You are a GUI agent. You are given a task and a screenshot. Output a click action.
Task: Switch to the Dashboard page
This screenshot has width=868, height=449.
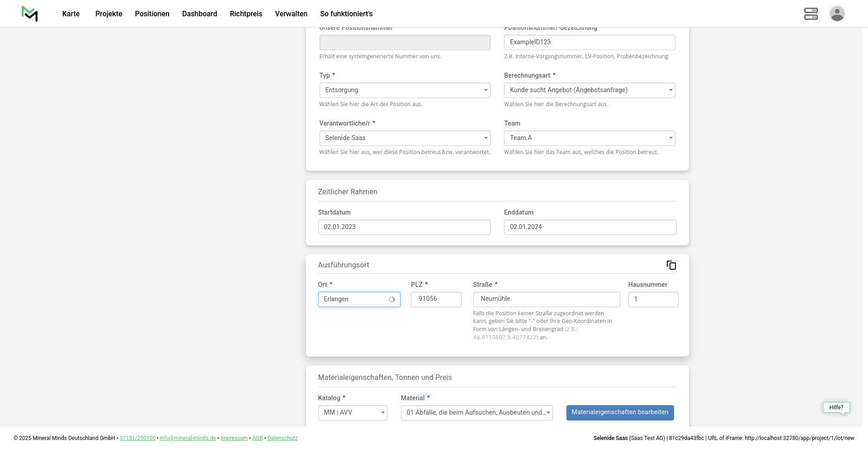(x=199, y=14)
